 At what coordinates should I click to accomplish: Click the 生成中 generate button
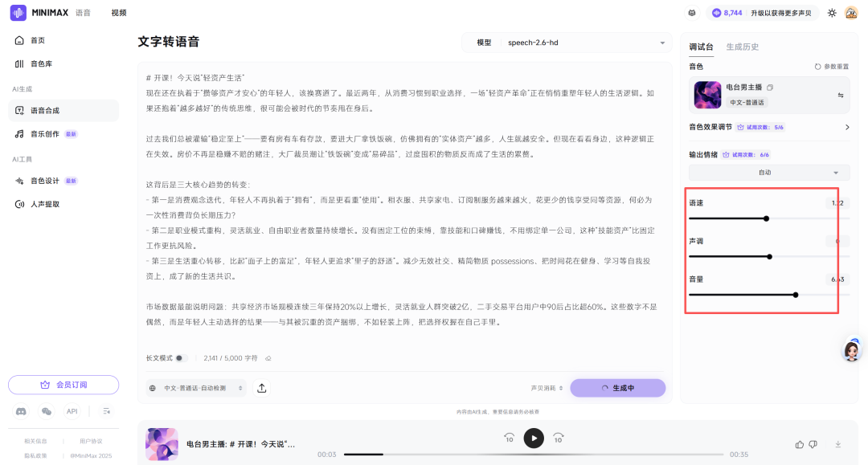pyautogui.click(x=618, y=388)
